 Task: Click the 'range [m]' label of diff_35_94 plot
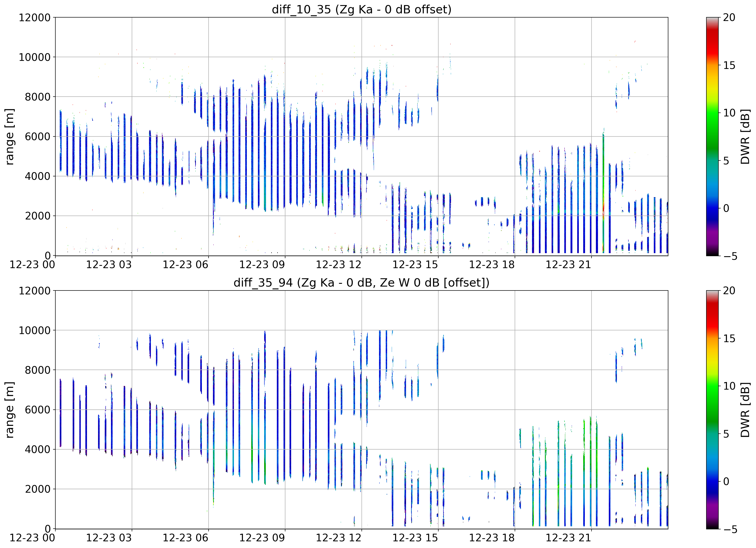click(x=10, y=410)
